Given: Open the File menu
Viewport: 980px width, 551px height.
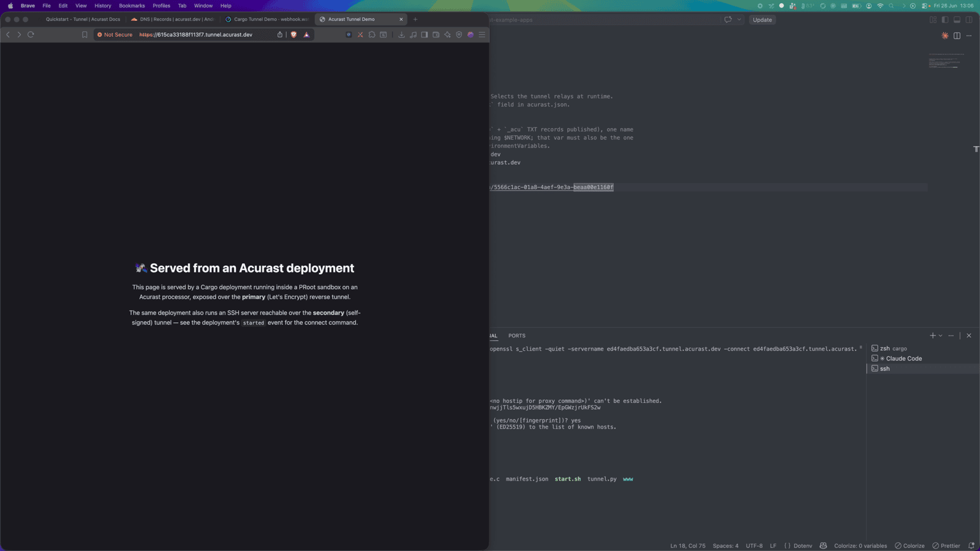Looking at the screenshot, I should coord(47,6).
